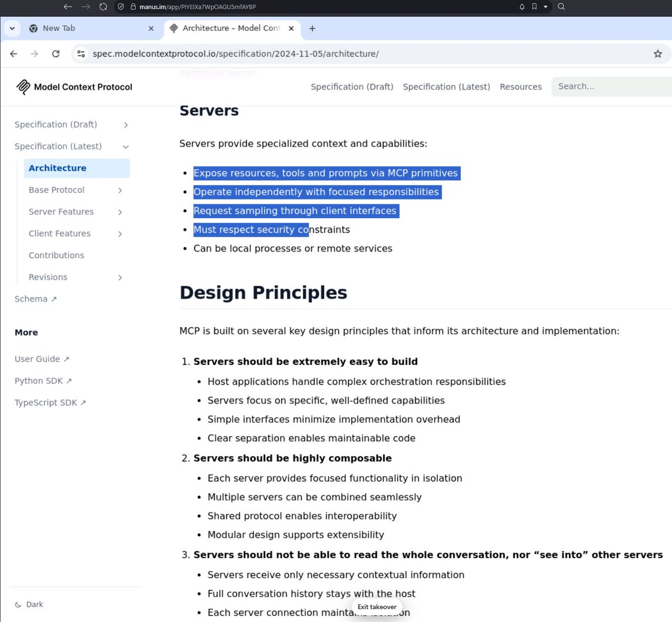Bookmark this page with the star
Image resolution: width=672 pixels, height=622 pixels.
coord(657,54)
